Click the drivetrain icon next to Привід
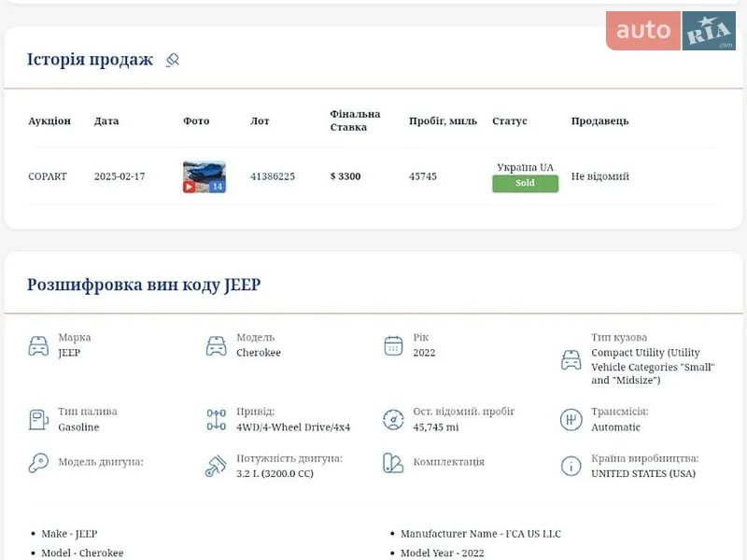The width and height of the screenshot is (747, 560). tap(217, 420)
